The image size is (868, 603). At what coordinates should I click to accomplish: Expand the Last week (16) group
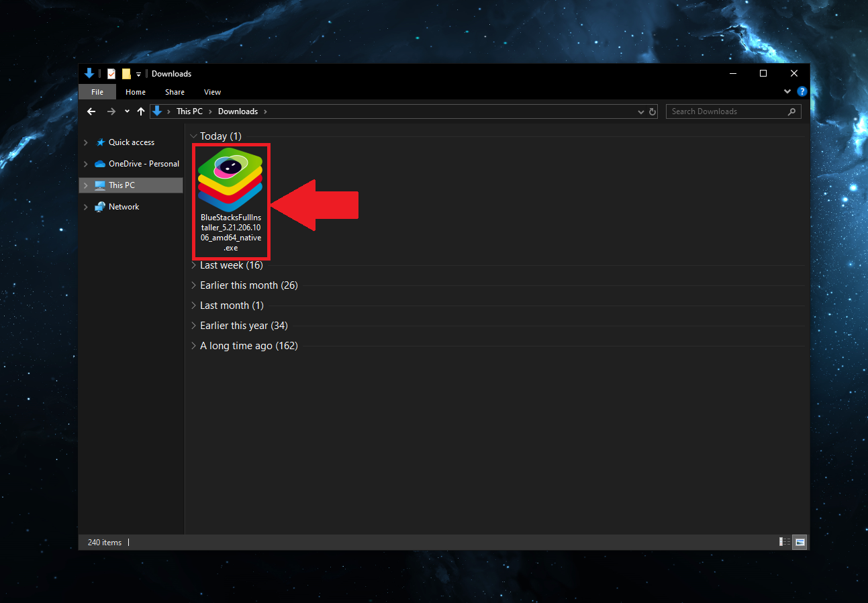click(x=193, y=265)
